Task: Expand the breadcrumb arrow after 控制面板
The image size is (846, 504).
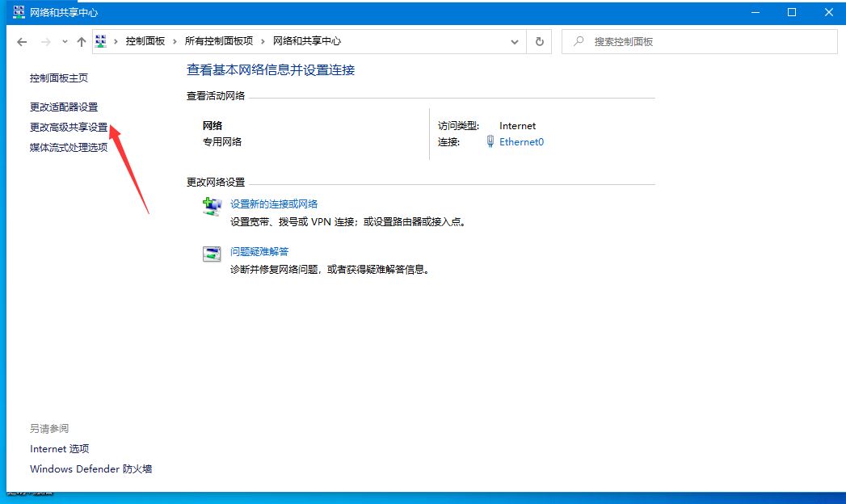Action: click(x=176, y=40)
